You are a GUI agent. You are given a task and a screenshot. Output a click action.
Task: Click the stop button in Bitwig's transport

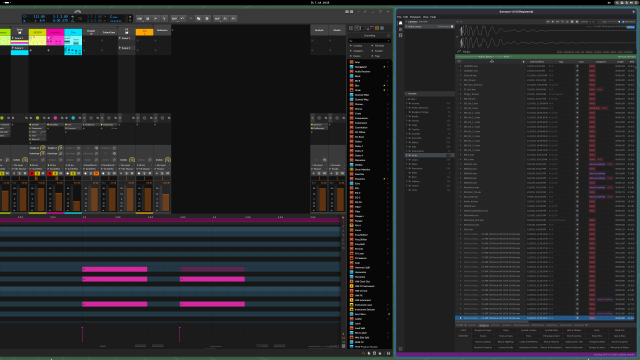pos(148,18)
